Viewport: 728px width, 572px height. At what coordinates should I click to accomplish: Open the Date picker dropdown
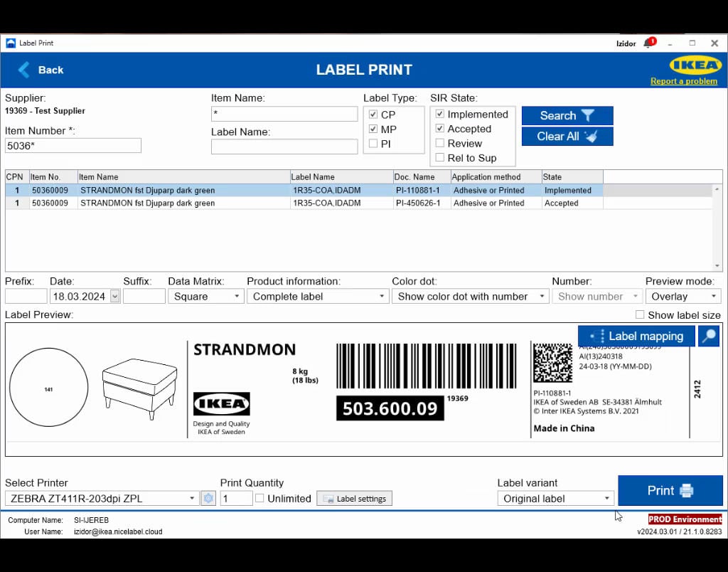(x=114, y=297)
